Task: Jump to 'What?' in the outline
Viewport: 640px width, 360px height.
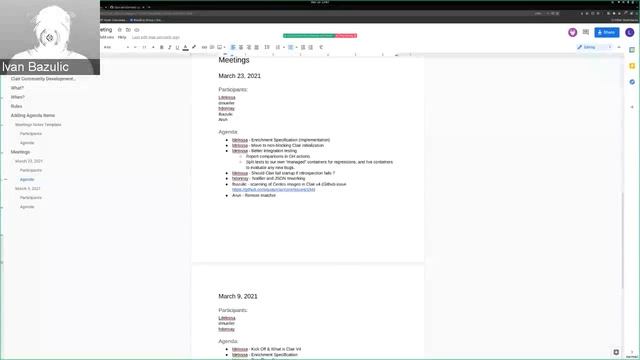Action: click(x=17, y=88)
